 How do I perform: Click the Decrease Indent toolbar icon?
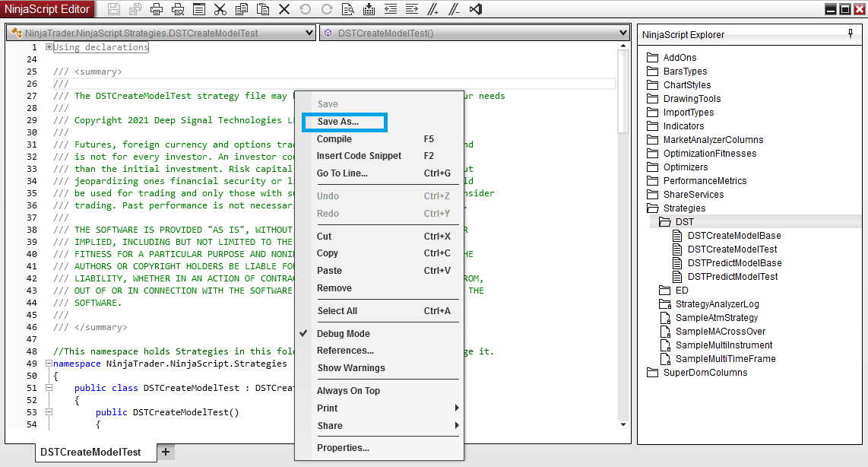[x=390, y=9]
